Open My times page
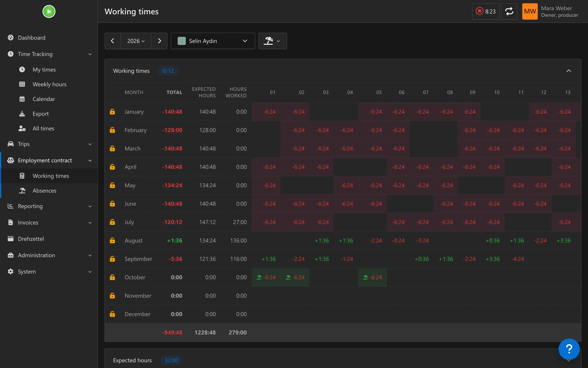Viewport: 588px width, 368px height. tap(49, 70)
